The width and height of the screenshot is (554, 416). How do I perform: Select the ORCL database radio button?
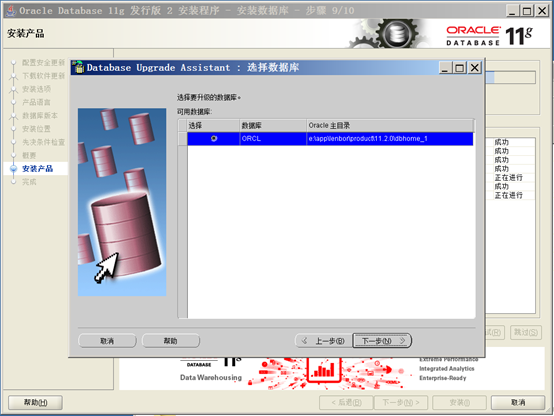pyautogui.click(x=214, y=139)
